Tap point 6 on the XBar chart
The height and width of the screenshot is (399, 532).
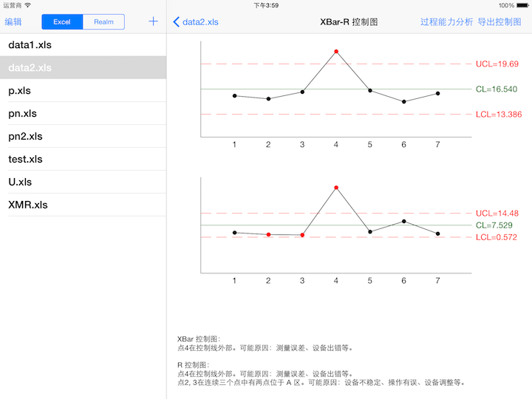coord(403,101)
